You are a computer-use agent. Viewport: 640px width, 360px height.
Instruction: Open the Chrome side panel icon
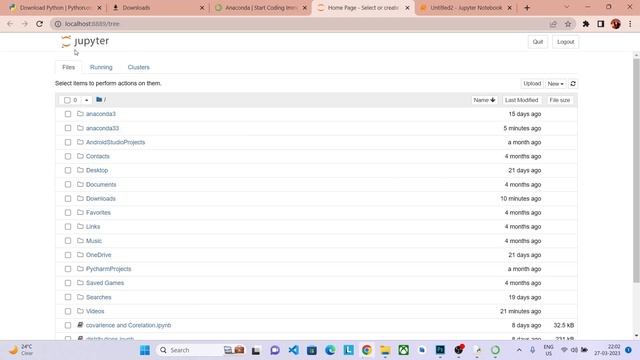(x=600, y=24)
